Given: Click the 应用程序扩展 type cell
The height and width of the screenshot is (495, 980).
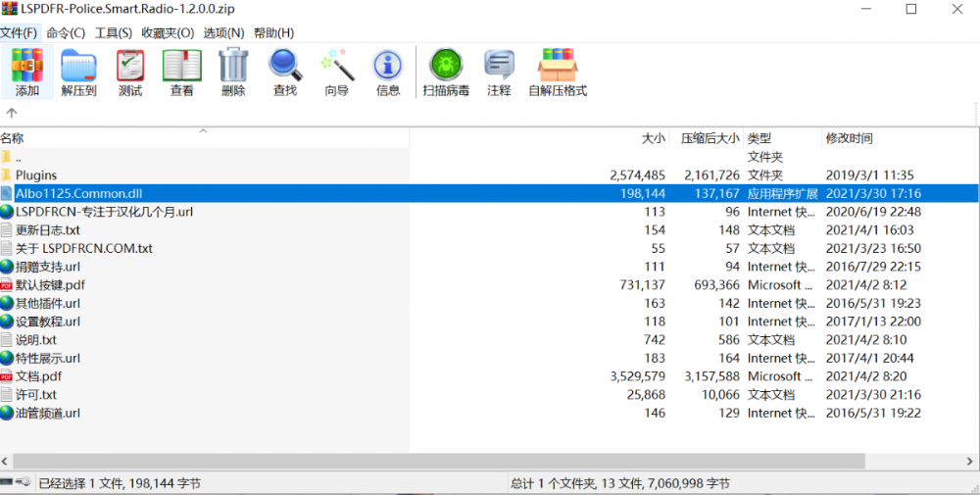Looking at the screenshot, I should click(781, 193).
